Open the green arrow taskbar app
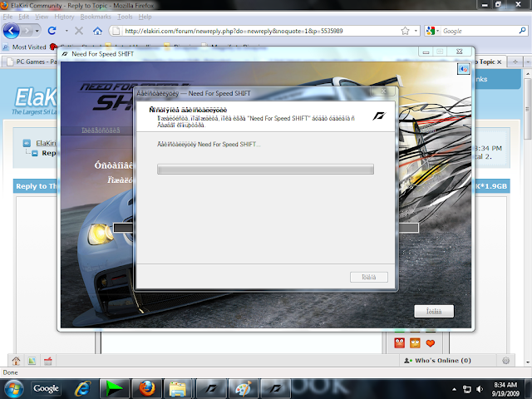532x399 pixels. 115,388
